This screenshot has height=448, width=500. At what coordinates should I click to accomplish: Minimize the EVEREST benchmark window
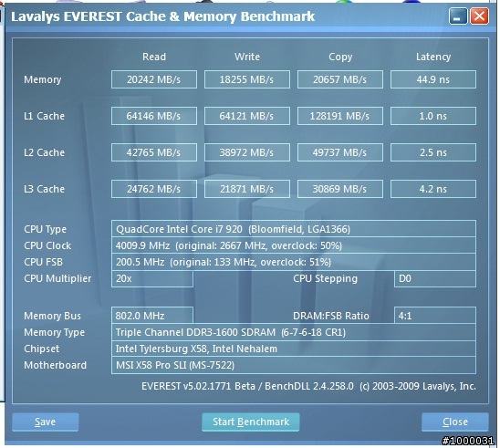(x=458, y=16)
